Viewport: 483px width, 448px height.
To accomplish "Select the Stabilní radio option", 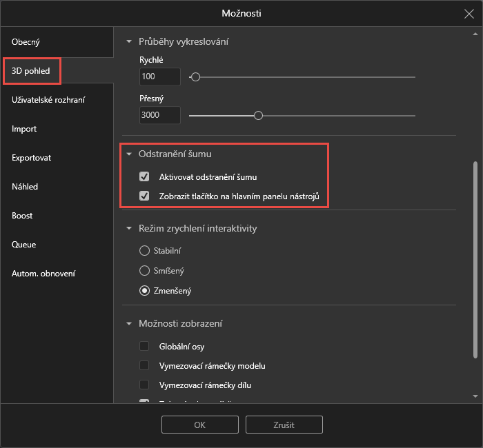I will [144, 251].
